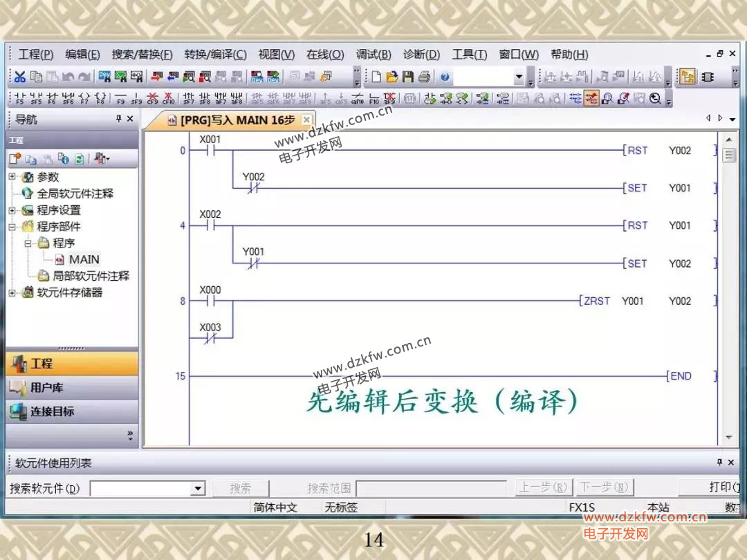Image resolution: width=747 pixels, height=560 pixels.
Task: Select MAIN program in tree
Action: [84, 260]
